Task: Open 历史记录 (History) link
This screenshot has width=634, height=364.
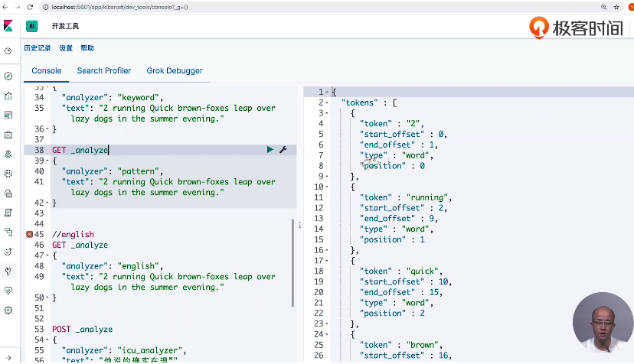Action: tap(38, 48)
